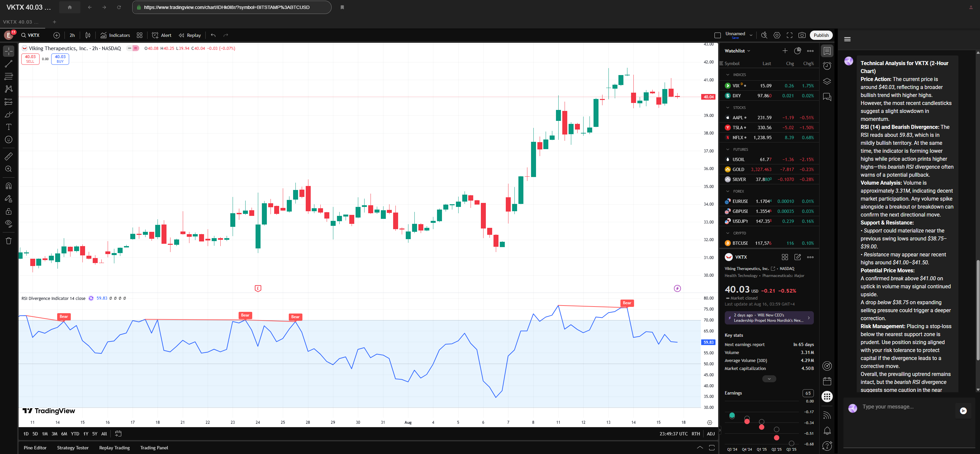The width and height of the screenshot is (980, 454).
Task: Select the Text annotation tool
Action: coord(8,127)
